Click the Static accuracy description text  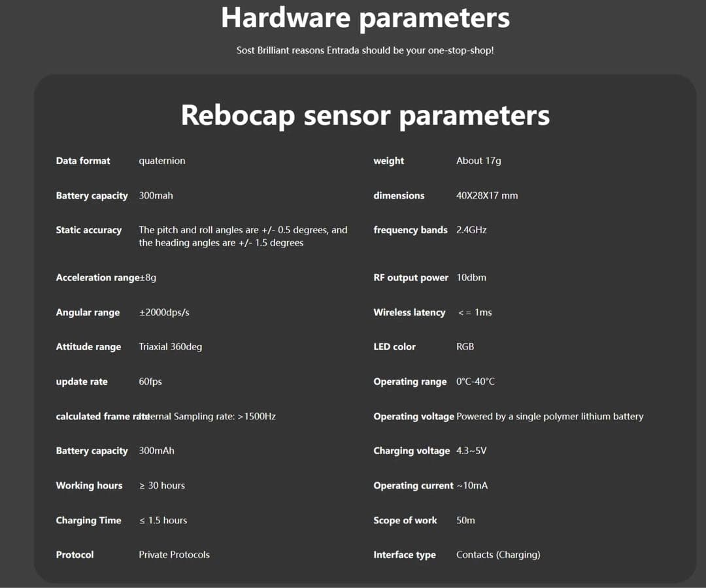[x=243, y=236]
